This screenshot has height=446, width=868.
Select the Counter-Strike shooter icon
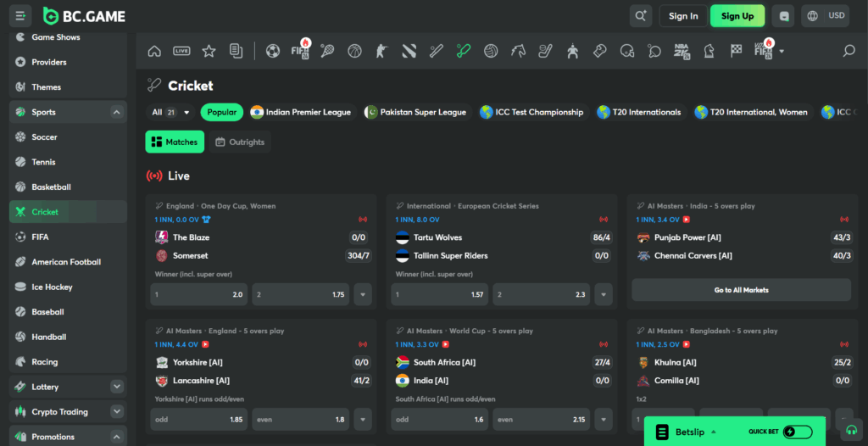(x=381, y=51)
